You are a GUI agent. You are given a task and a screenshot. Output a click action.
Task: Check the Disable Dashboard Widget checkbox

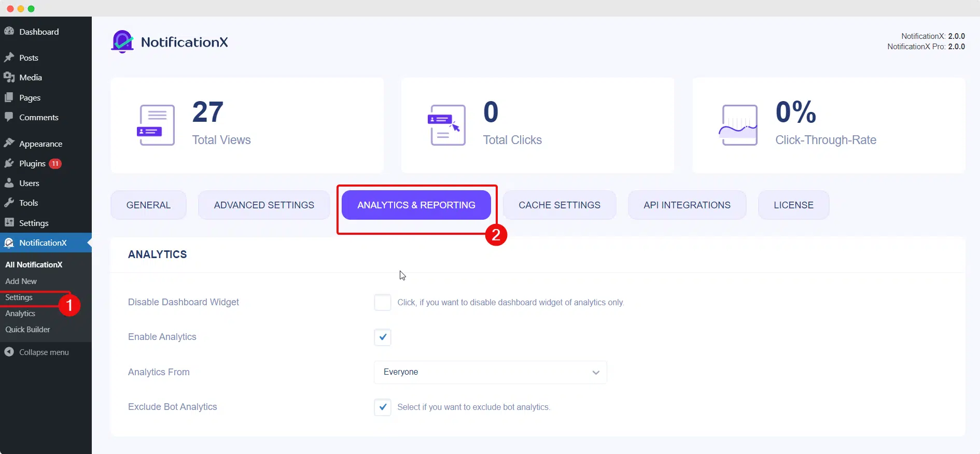point(383,302)
